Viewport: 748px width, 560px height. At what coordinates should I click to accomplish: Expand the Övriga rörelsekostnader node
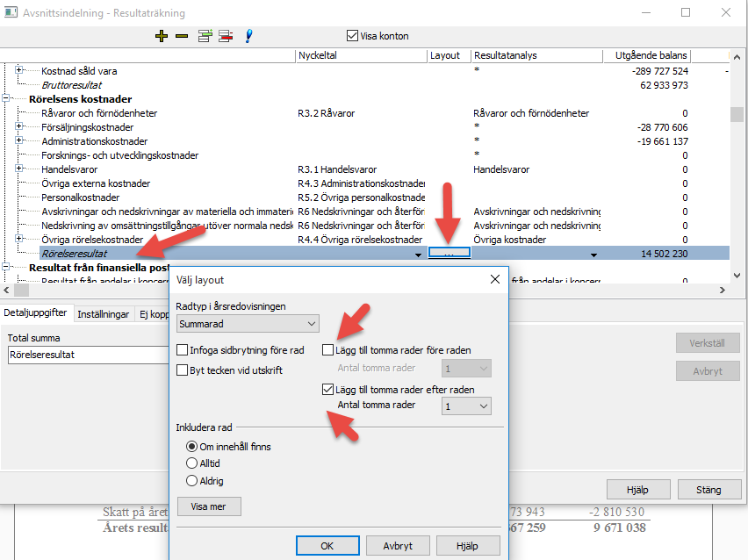19,239
